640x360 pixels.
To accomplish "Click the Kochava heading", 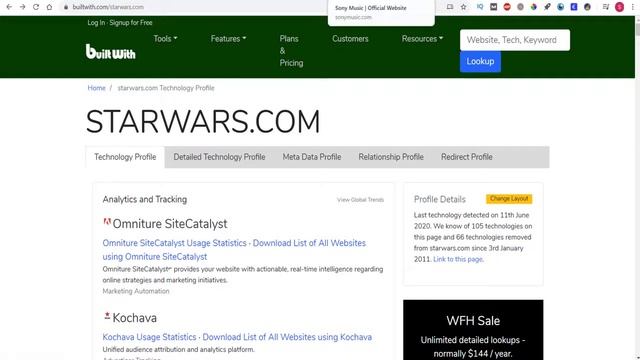I will (x=134, y=318).
